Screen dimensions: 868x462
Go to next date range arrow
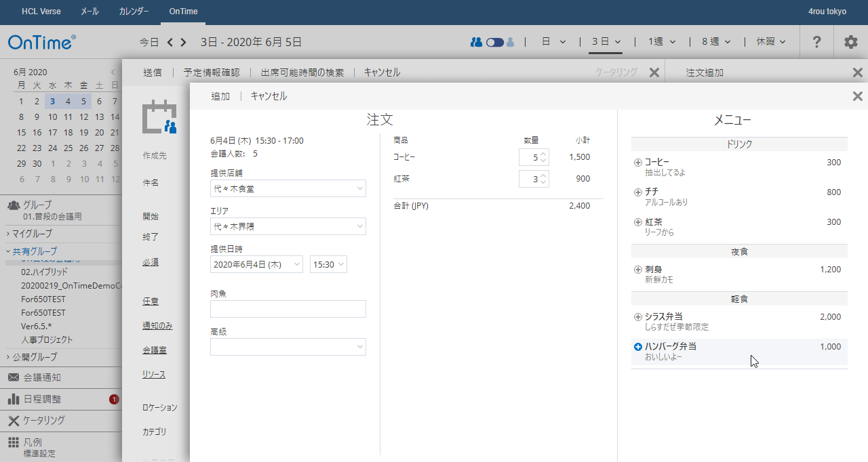(184, 42)
